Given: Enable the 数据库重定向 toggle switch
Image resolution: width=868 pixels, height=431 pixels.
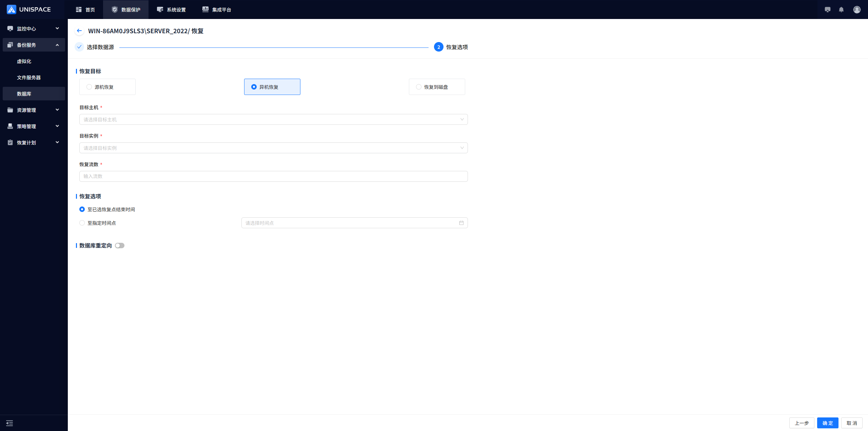Looking at the screenshot, I should [x=120, y=246].
